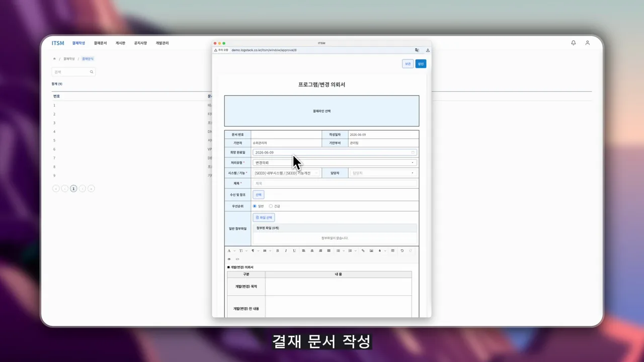Screen dimensions: 644x362
Task: Insert a table using the table icon
Action: (x=393, y=250)
